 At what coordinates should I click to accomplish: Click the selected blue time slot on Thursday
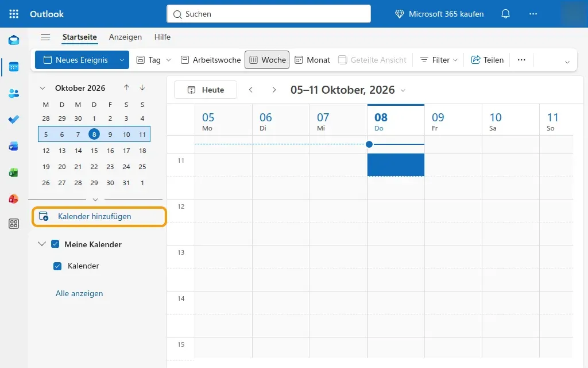(396, 164)
